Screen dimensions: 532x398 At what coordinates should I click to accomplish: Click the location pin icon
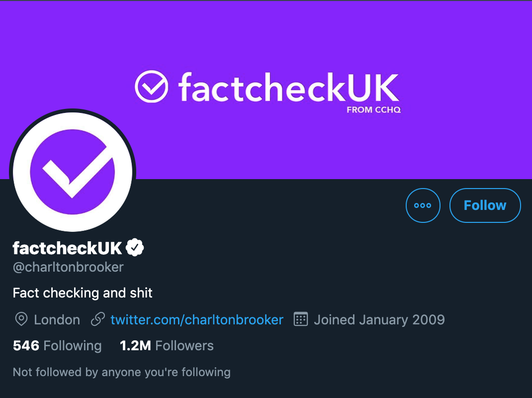[21, 319]
